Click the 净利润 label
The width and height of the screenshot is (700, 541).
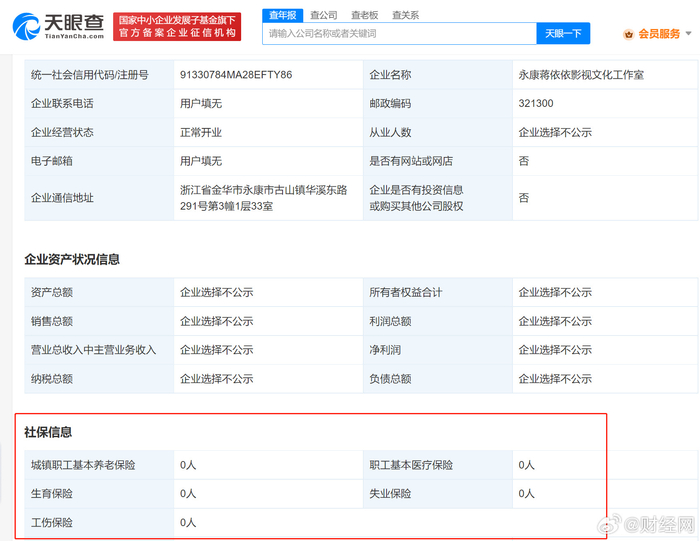click(385, 350)
